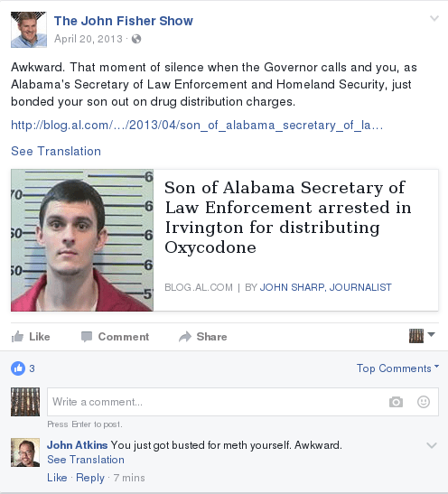Click the globe public privacy icon
Viewport: 448px width, 494px height.
136,39
